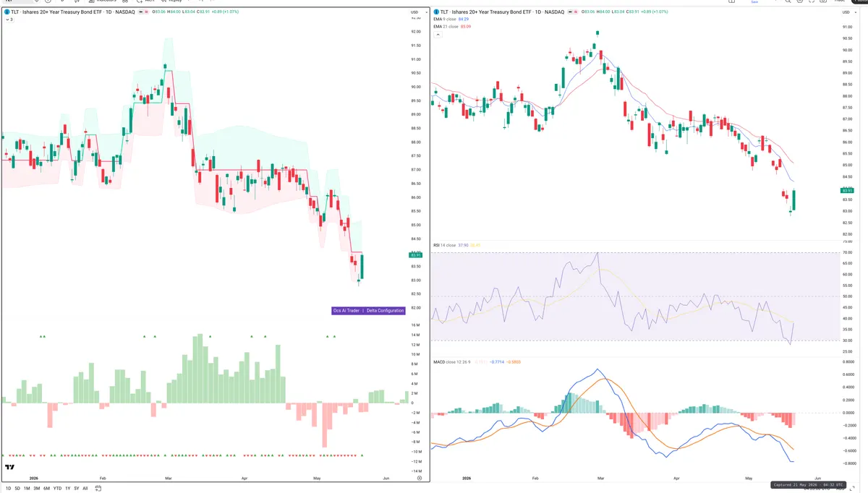
Task: Click right chart TLT Ishares Treasury Bond ETF title
Action: pyautogui.click(x=501, y=12)
